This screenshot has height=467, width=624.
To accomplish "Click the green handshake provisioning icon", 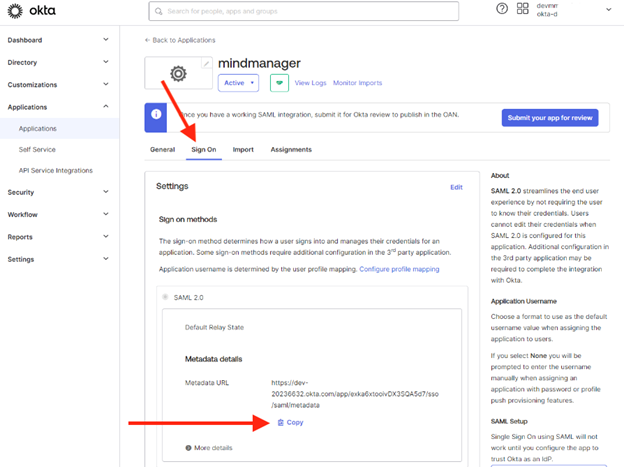I will coord(279,83).
